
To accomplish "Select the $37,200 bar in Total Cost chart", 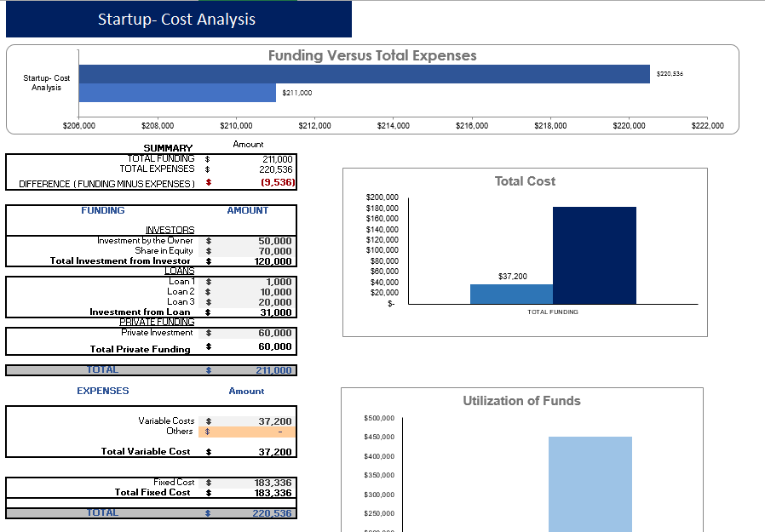I will click(511, 294).
